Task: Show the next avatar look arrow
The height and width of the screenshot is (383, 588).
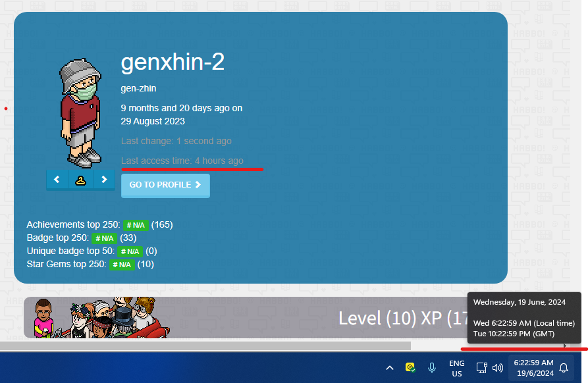Action: pos(104,180)
